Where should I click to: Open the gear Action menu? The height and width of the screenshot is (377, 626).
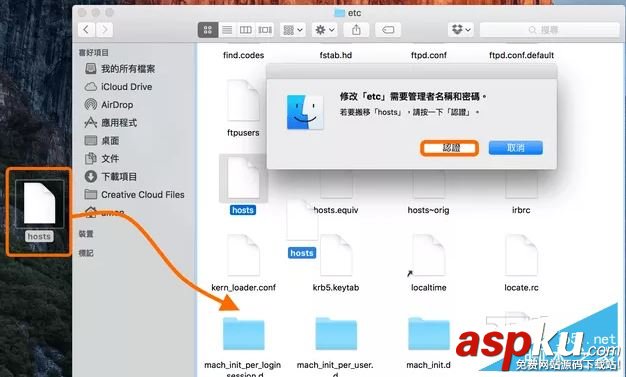[x=325, y=30]
